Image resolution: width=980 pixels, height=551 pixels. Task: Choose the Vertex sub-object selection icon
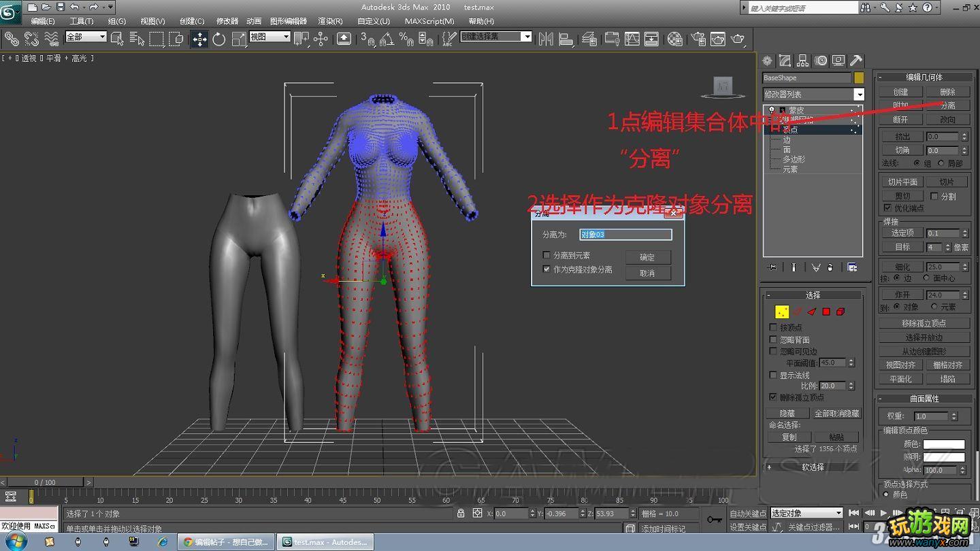click(782, 312)
